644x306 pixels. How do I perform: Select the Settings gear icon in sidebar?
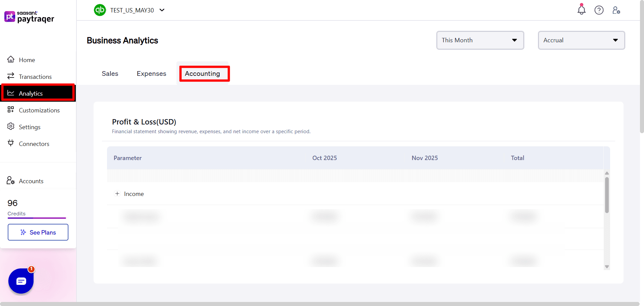[11, 127]
